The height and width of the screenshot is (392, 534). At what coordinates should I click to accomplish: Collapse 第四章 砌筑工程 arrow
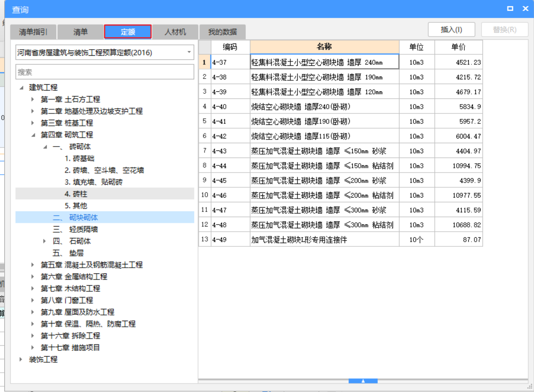tap(33, 135)
